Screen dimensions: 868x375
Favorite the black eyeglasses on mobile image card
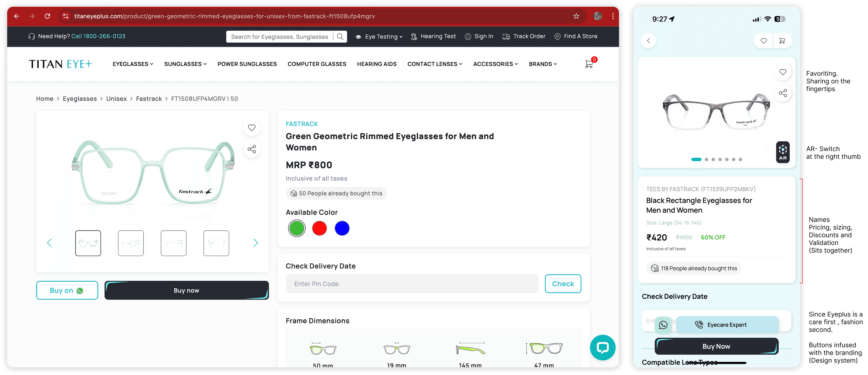coord(783,72)
